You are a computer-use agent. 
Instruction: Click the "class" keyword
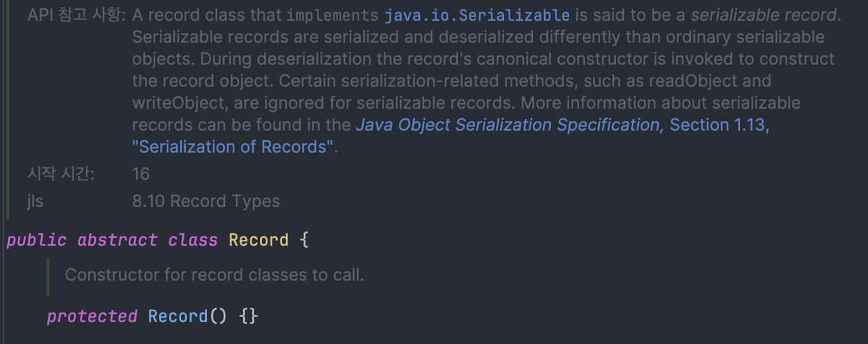click(x=193, y=241)
